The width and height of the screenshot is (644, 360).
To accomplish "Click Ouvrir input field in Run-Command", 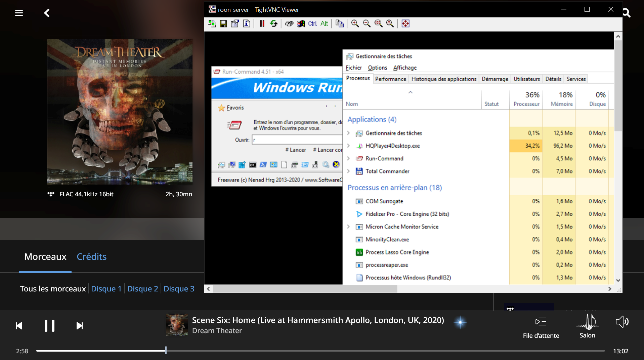I will [x=297, y=140].
